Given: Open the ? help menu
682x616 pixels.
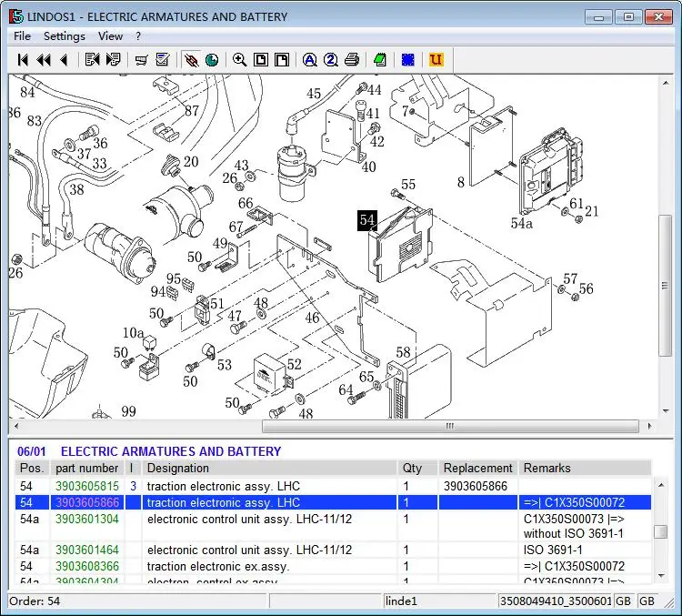Looking at the screenshot, I should coord(138,36).
